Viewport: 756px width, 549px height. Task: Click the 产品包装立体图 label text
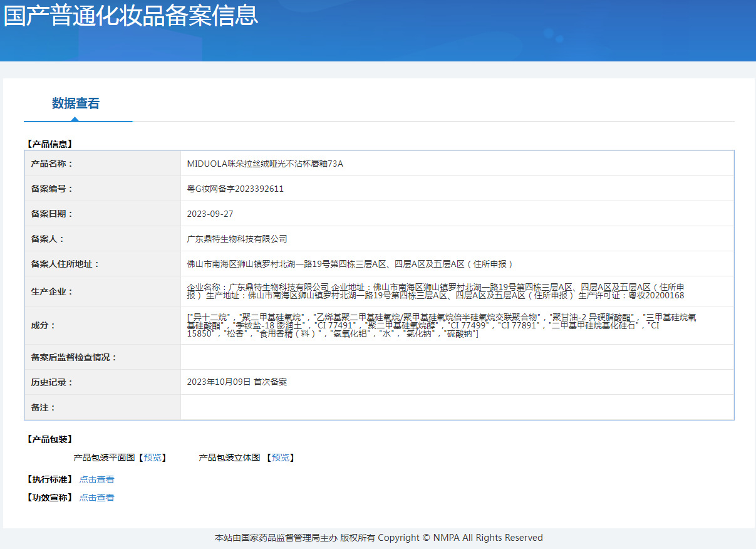click(229, 457)
